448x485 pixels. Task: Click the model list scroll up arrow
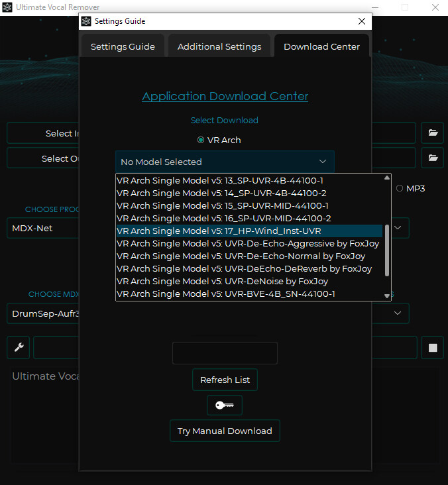pos(387,178)
